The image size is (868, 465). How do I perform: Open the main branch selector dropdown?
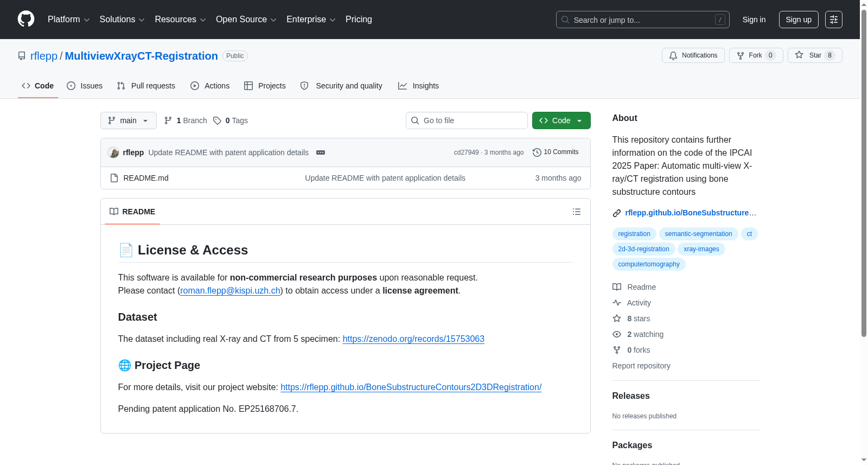tap(129, 120)
